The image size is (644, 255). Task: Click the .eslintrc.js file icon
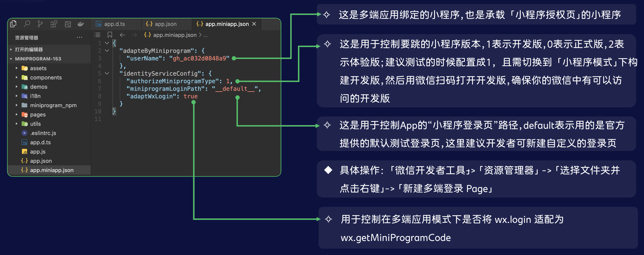[25, 133]
